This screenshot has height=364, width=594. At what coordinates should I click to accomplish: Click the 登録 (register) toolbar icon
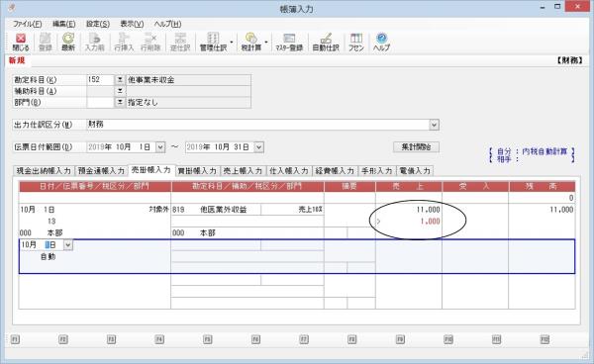click(x=46, y=42)
